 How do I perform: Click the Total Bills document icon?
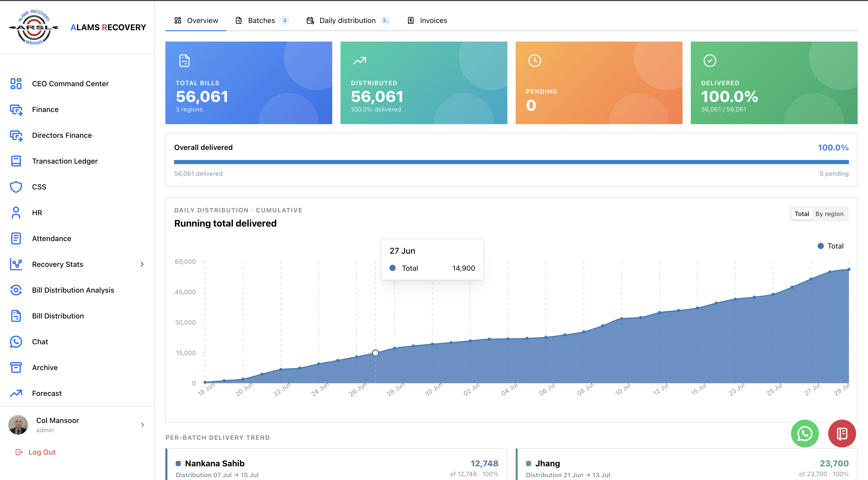point(184,61)
